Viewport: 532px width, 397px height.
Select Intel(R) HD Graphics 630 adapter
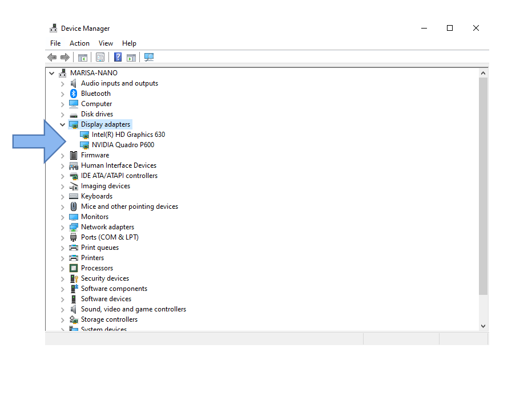[x=128, y=135]
